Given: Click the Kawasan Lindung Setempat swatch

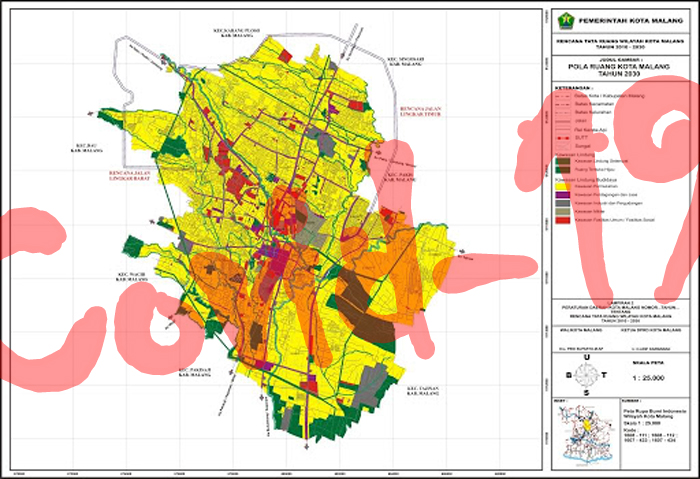Looking at the screenshot, I should click(563, 161).
